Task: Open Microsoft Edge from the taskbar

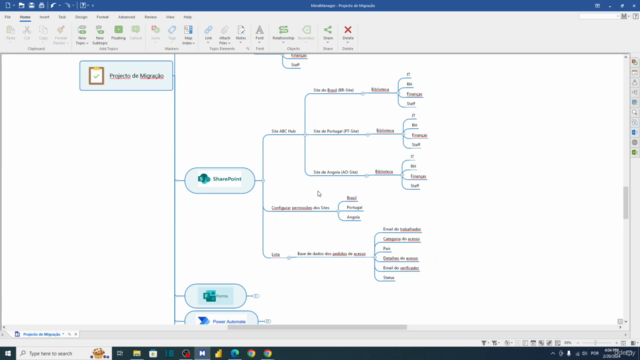Action: 235,353
